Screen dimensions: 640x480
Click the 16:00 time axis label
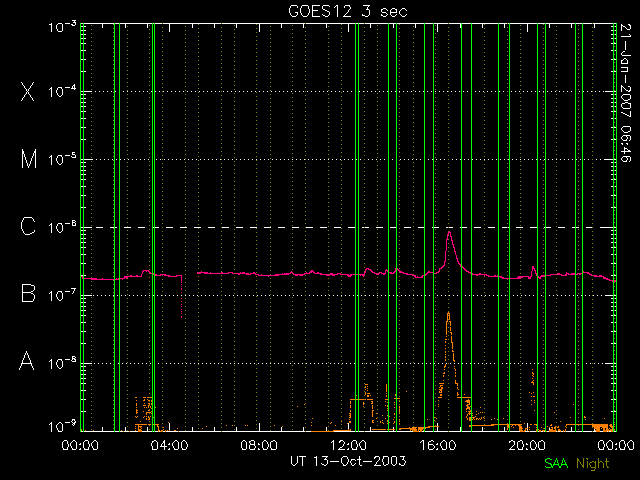point(438,445)
